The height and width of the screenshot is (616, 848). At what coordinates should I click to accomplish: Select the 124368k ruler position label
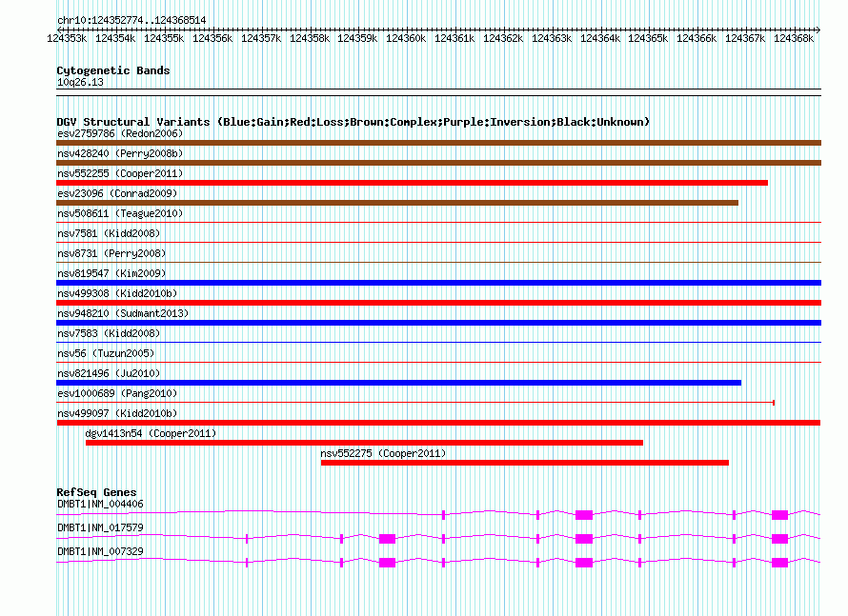[794, 38]
